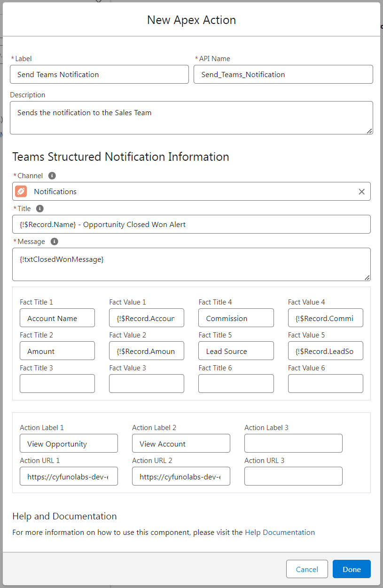Viewport: 383px width, 588px height.
Task: Click the orange Notifications channel icon
Action: coord(21,192)
